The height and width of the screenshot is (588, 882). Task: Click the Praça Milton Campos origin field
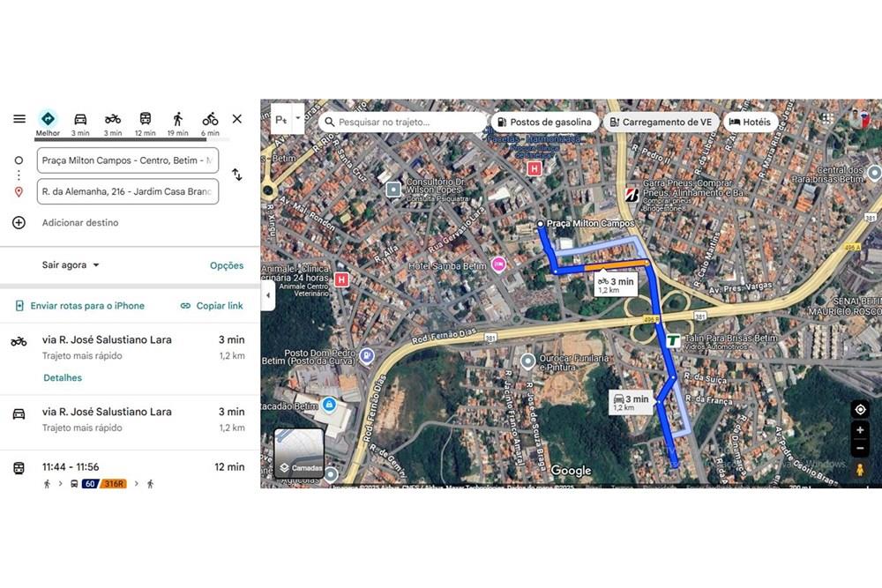[128, 160]
